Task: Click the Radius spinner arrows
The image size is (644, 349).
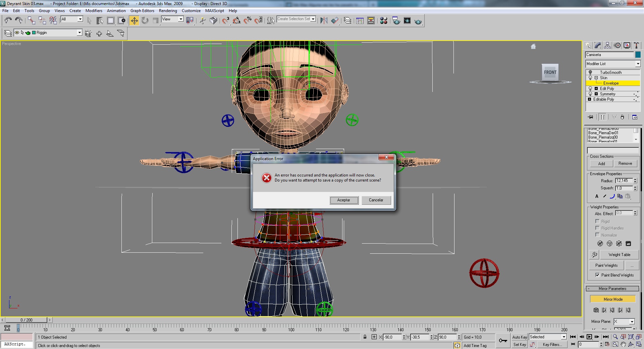Action: [635, 181]
